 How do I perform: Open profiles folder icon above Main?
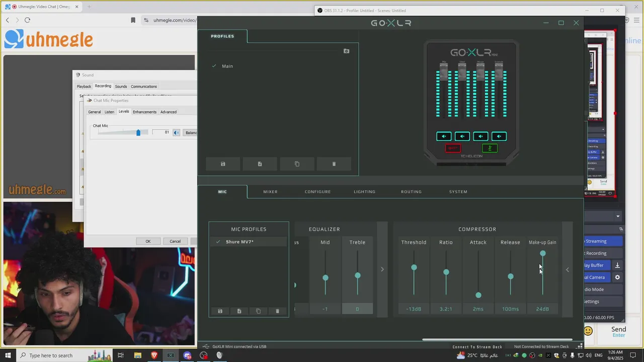point(346,51)
